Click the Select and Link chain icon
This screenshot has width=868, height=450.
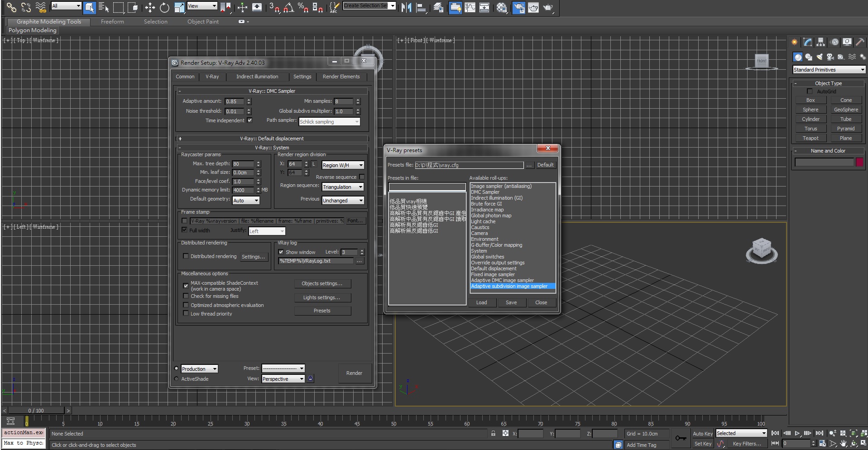coord(11,7)
